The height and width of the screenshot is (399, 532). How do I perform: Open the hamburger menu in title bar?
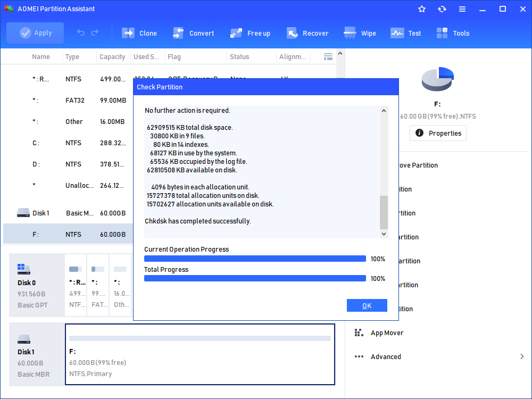point(462,9)
